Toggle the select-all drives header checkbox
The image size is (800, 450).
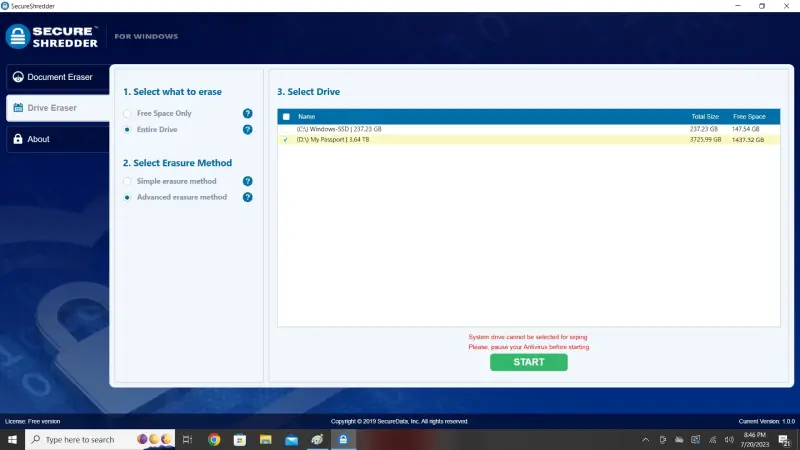click(286, 117)
